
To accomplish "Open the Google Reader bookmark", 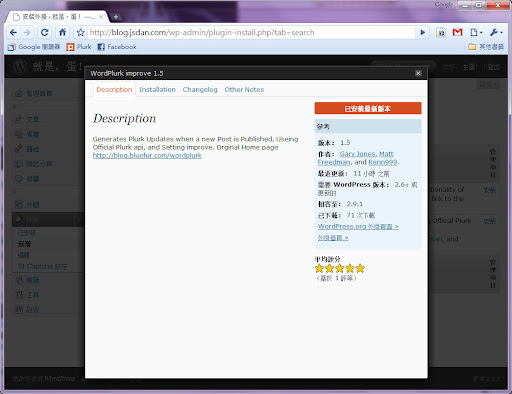I will point(34,47).
